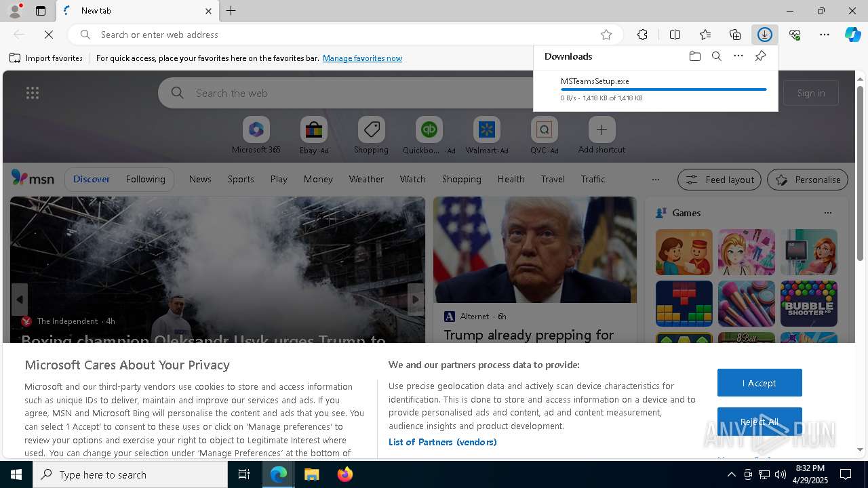Open the Sports menu item
Image resolution: width=868 pixels, height=488 pixels.
coord(241,179)
